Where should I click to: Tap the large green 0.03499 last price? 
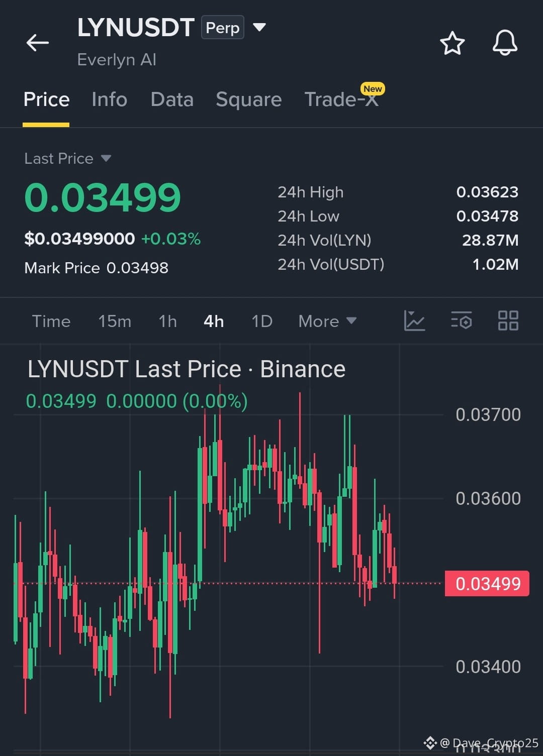coord(103,197)
